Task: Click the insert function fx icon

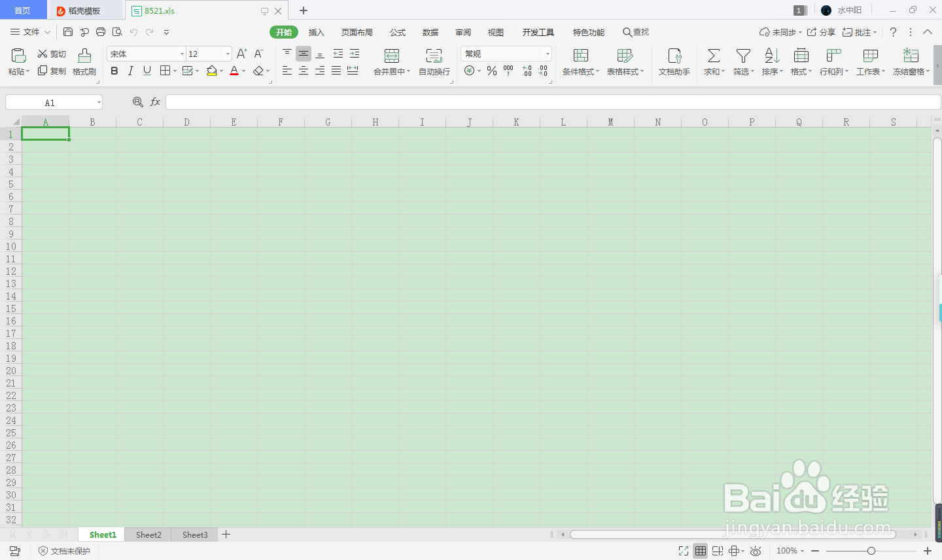Action: click(x=155, y=102)
